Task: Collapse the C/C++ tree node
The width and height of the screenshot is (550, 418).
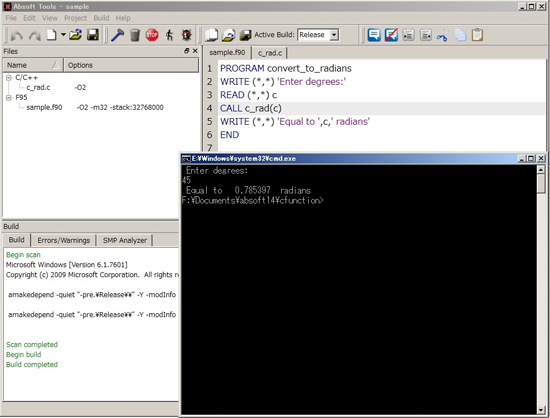Action: coord(8,78)
